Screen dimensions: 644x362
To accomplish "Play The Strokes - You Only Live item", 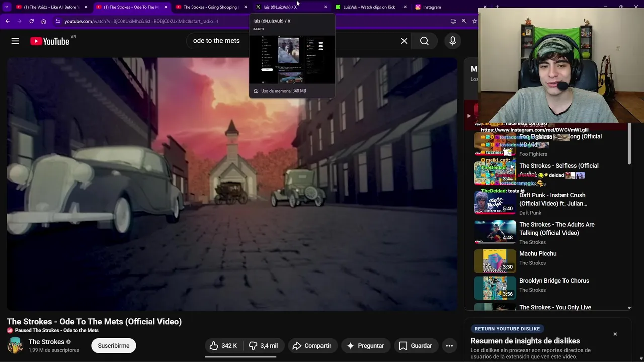I will [x=555, y=307].
